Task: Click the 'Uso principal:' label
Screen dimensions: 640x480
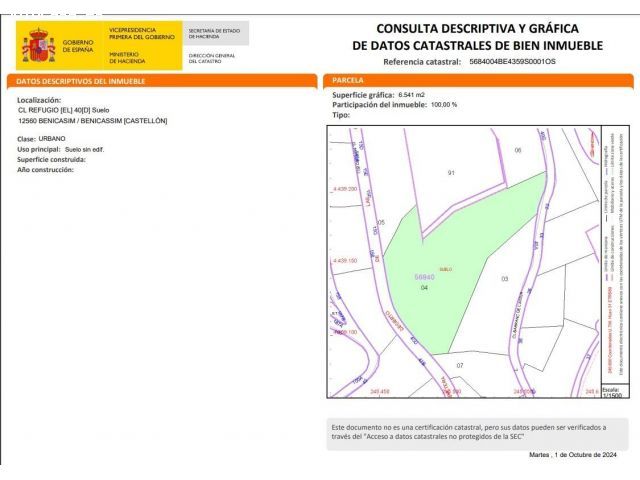Action: [39, 149]
